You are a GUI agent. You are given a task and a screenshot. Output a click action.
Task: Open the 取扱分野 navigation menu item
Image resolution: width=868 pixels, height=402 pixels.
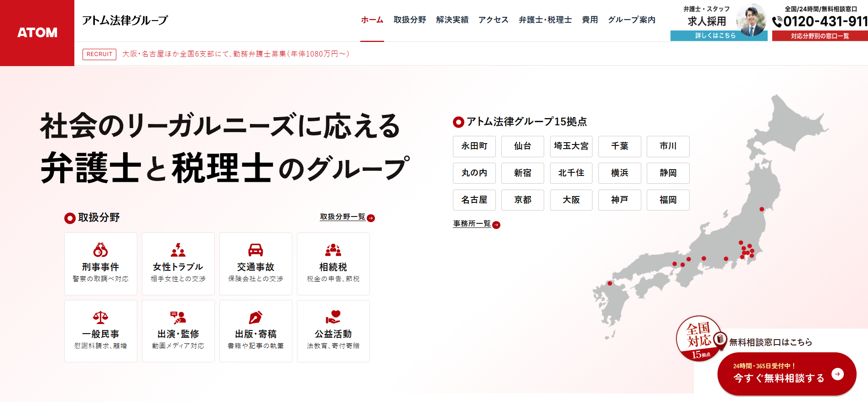click(x=410, y=20)
